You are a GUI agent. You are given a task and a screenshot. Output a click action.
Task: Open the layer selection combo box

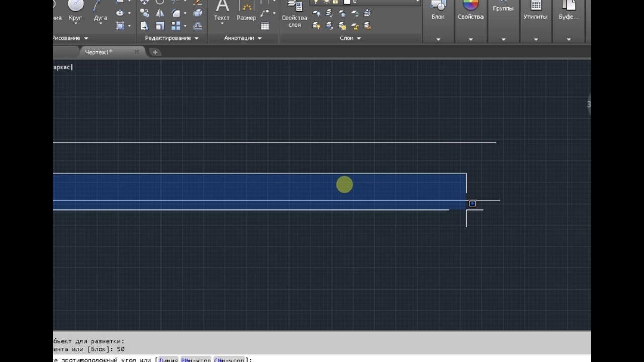pos(365,2)
